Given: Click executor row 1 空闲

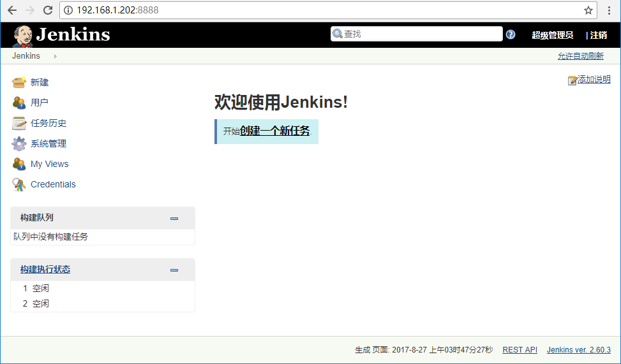Looking at the screenshot, I should [36, 288].
